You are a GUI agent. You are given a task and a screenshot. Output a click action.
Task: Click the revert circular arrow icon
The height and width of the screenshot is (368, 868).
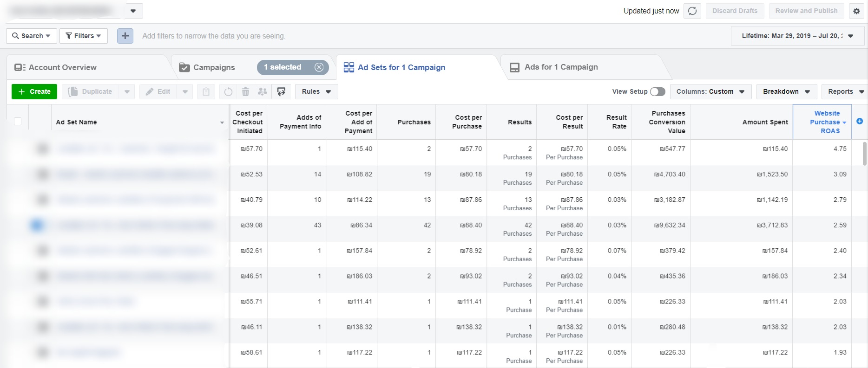pyautogui.click(x=228, y=92)
